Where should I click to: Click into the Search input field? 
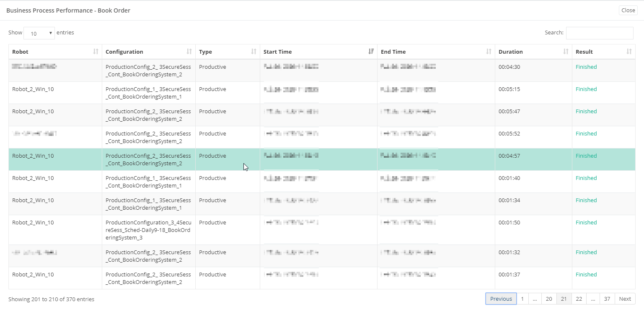(x=600, y=33)
